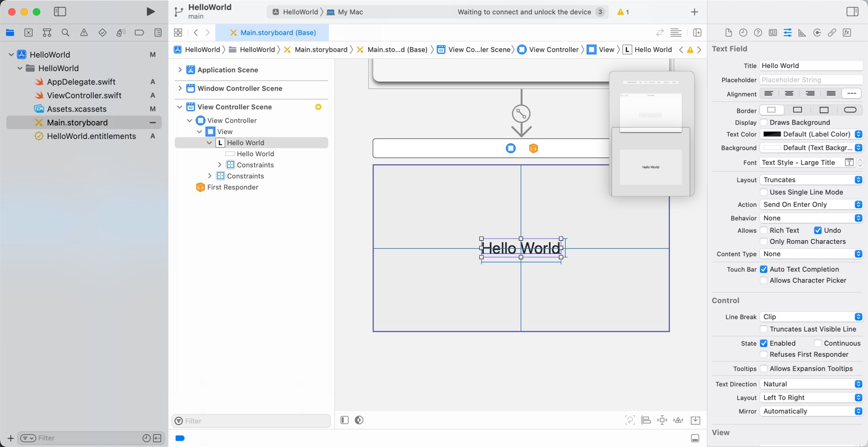Toggle Rich Text checkbox
Viewport: 868px width, 447px height.
[x=764, y=230]
